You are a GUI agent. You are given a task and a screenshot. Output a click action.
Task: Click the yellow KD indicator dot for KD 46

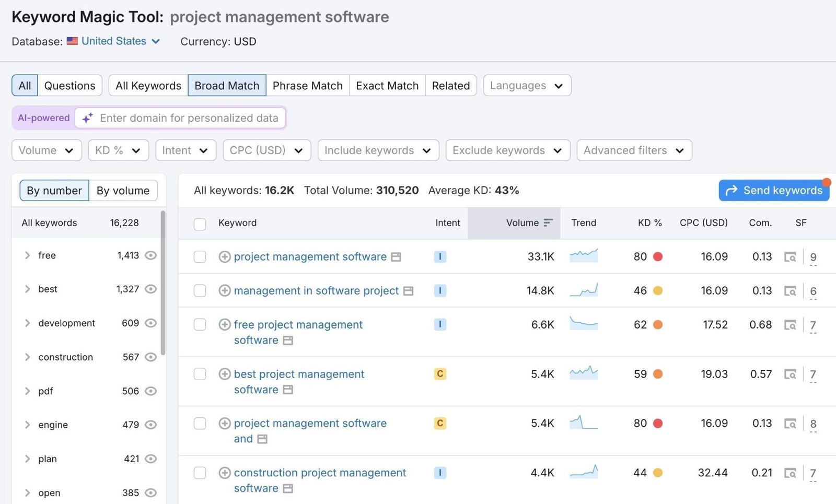pyautogui.click(x=658, y=291)
